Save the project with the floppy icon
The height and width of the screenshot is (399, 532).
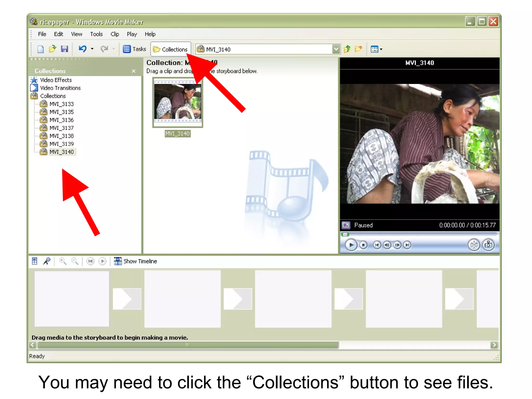[x=64, y=49]
